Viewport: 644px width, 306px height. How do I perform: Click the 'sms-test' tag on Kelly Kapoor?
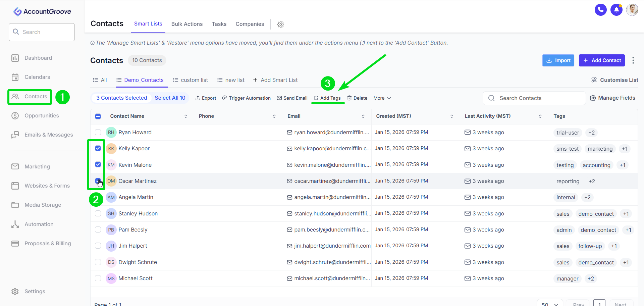568,149
